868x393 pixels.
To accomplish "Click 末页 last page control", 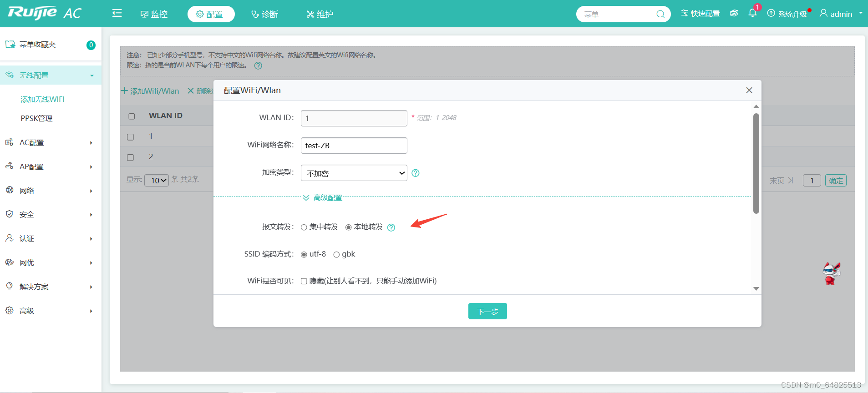I will (x=781, y=181).
